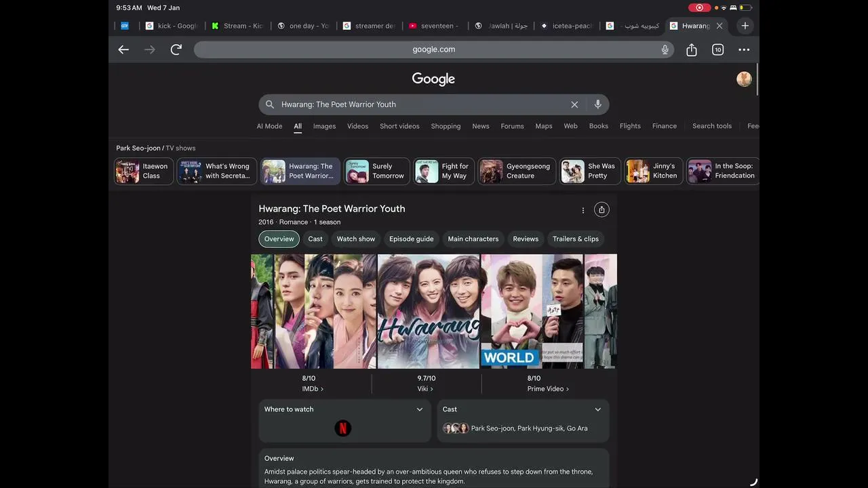Select the Forums search filter
Screen dimensions: 868x488
pos(512,126)
